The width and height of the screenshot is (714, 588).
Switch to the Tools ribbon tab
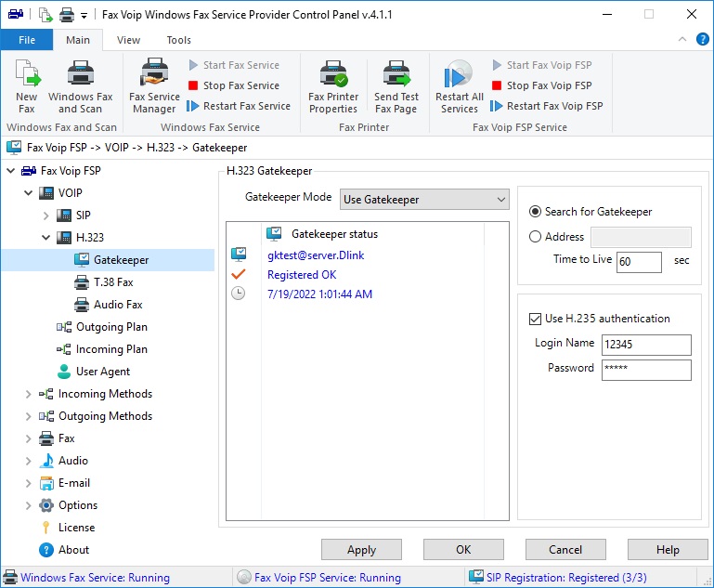pyautogui.click(x=178, y=40)
